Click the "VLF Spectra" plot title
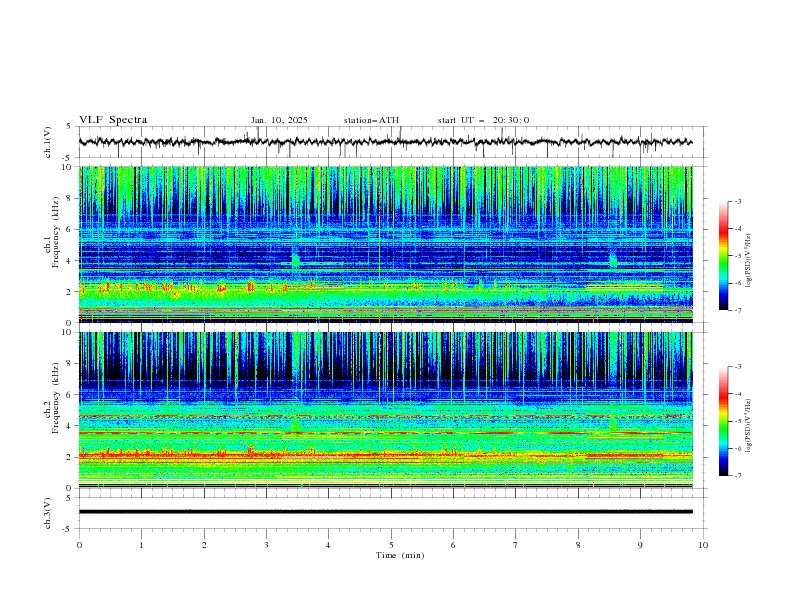Image resolution: width=792 pixels, height=612 pixels. pos(113,120)
